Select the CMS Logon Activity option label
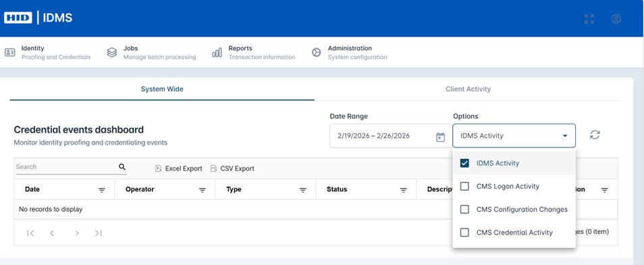Image resolution: width=644 pixels, height=265 pixels. 508,187
